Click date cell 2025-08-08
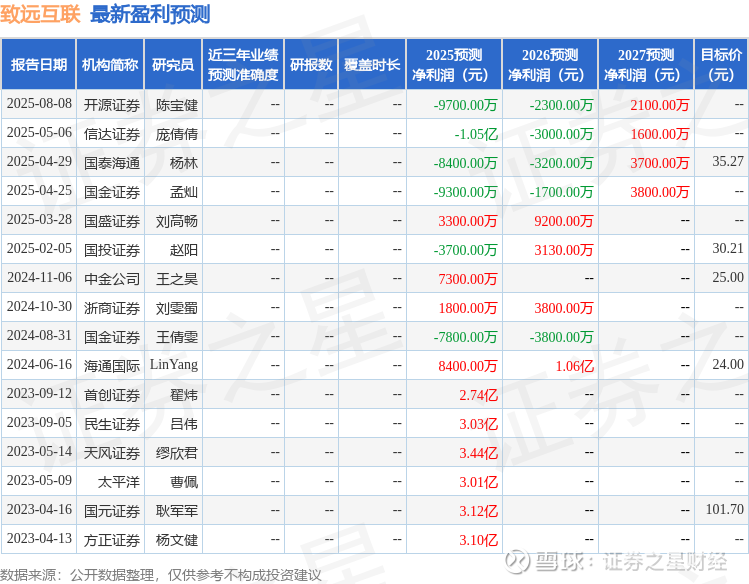Image resolution: width=749 pixels, height=584 pixels. coord(39,104)
